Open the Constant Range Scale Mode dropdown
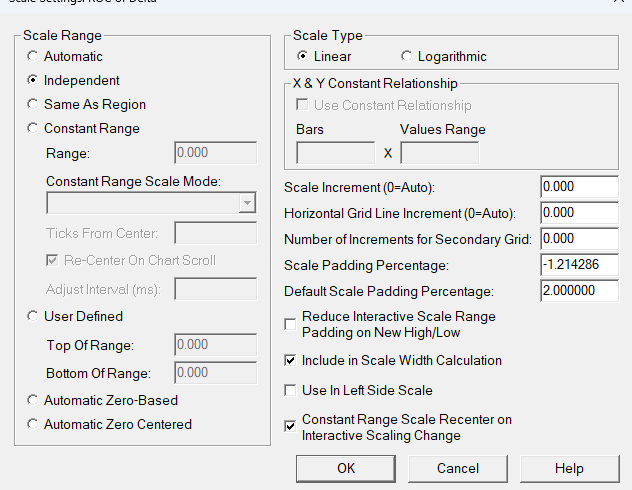The height and width of the screenshot is (490, 632). pyautogui.click(x=247, y=204)
